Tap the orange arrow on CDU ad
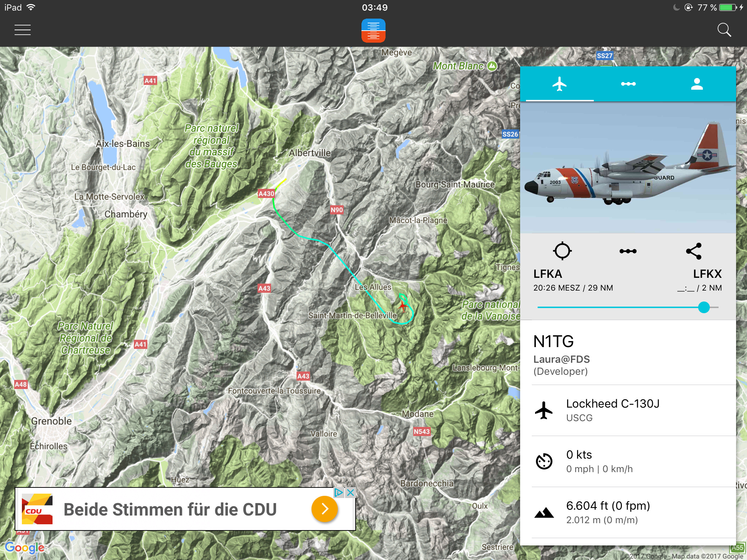This screenshot has height=560, width=747. click(325, 509)
